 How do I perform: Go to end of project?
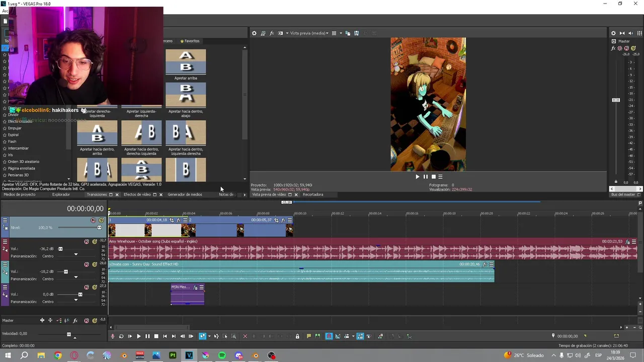coord(174,336)
